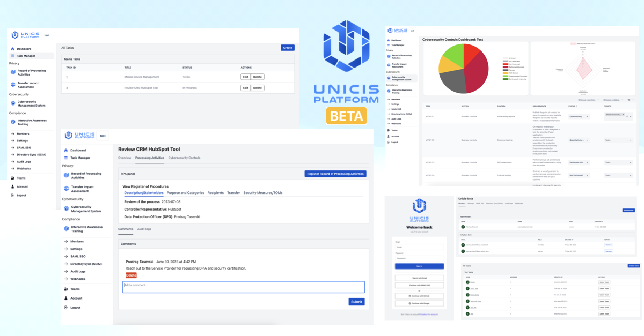
Task: Click Interactive Awareness Training icon in Review CRM sidebar
Action: (67, 229)
